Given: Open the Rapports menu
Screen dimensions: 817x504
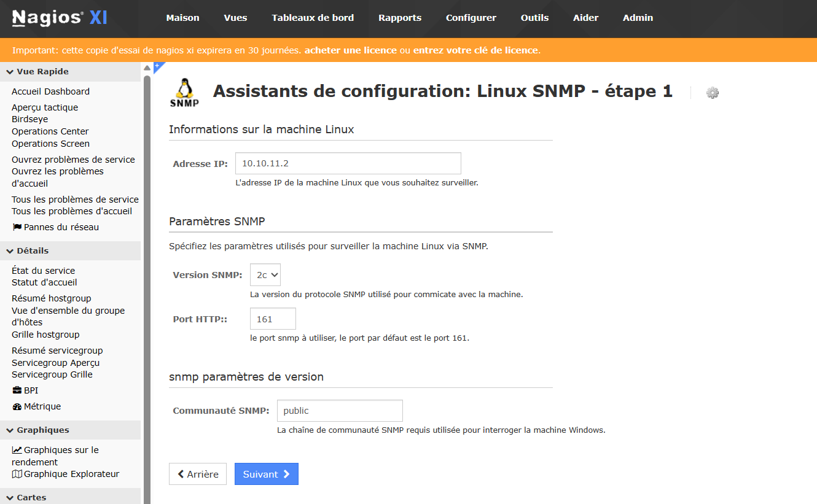Looking at the screenshot, I should pos(400,18).
